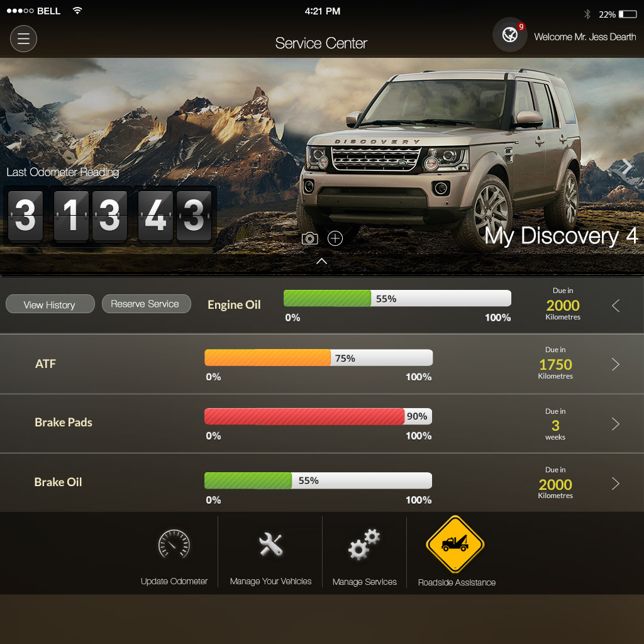The height and width of the screenshot is (644, 644).
Task: Click Reserve Service button
Action: (146, 304)
